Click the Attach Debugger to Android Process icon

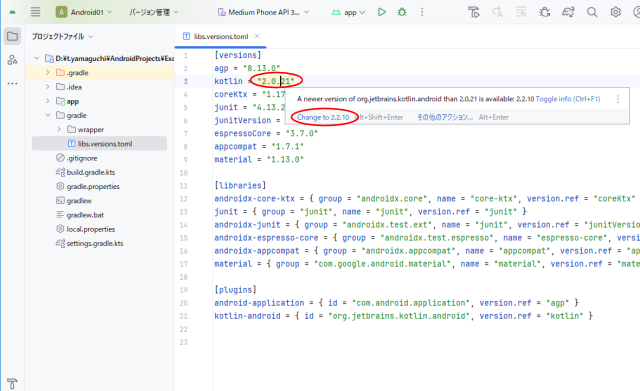pyautogui.click(x=544, y=12)
